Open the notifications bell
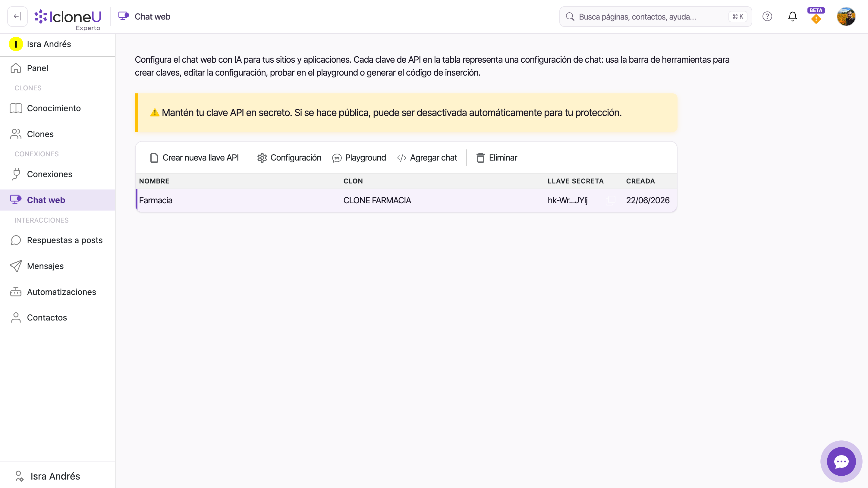 [x=793, y=17]
